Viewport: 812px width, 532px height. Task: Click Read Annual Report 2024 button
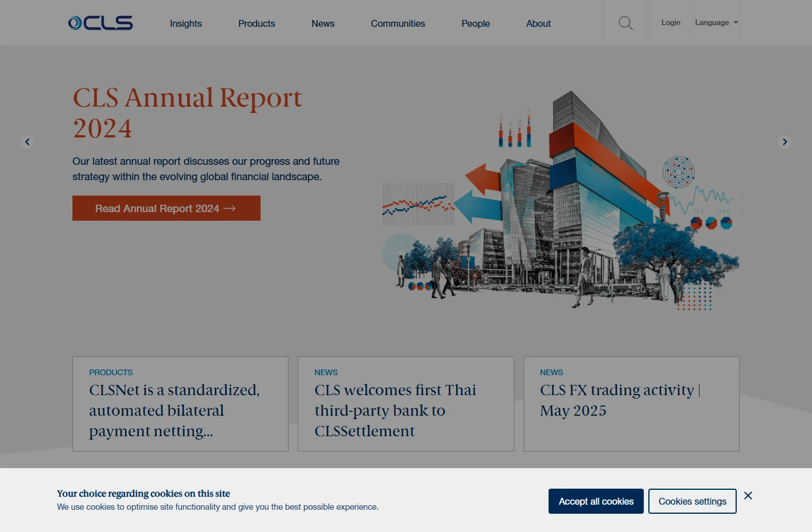pos(167,208)
